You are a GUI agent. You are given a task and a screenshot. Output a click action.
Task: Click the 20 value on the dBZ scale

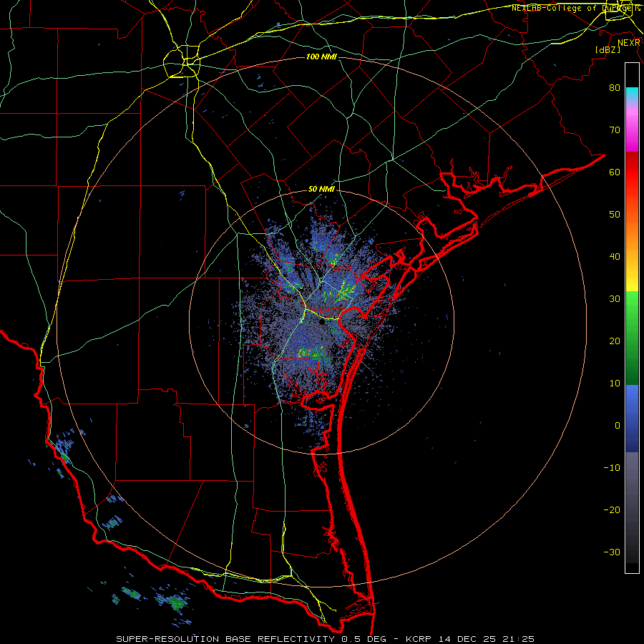[x=615, y=341]
